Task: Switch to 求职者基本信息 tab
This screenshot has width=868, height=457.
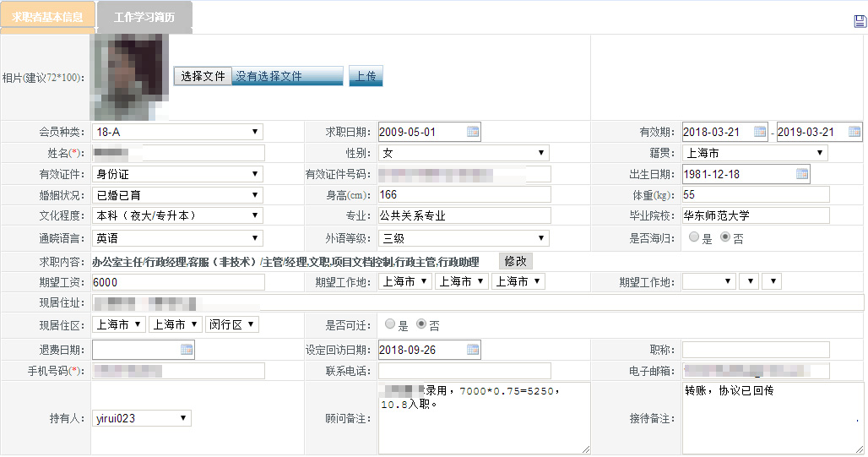Action: point(47,17)
